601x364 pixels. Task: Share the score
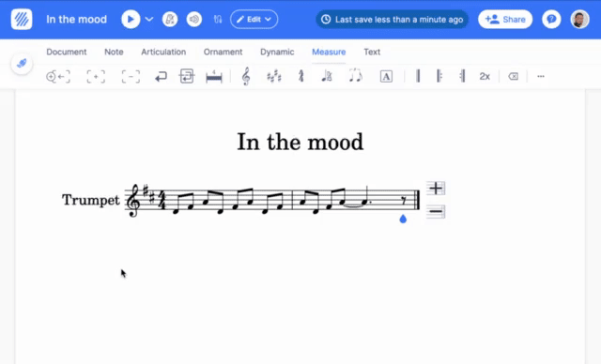tap(505, 19)
